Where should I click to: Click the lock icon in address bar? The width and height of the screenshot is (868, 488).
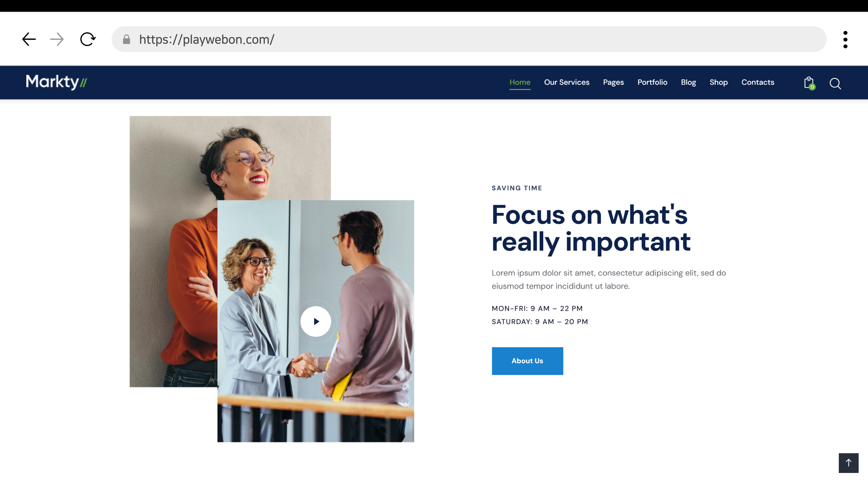(126, 39)
